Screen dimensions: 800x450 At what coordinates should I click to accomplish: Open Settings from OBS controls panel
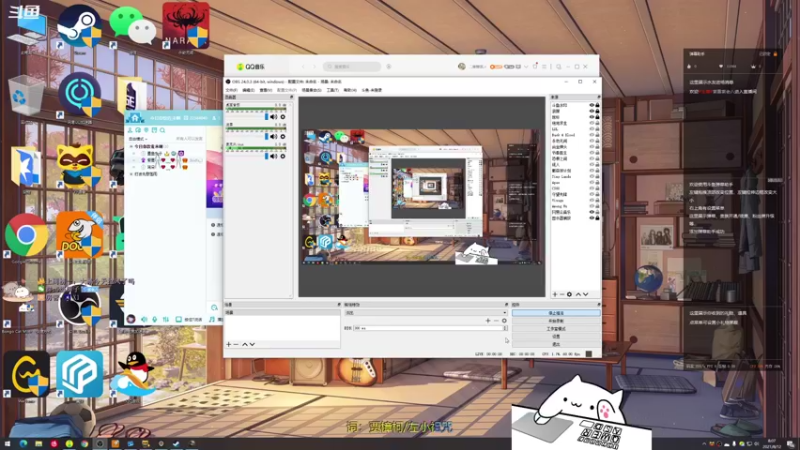(x=556, y=336)
